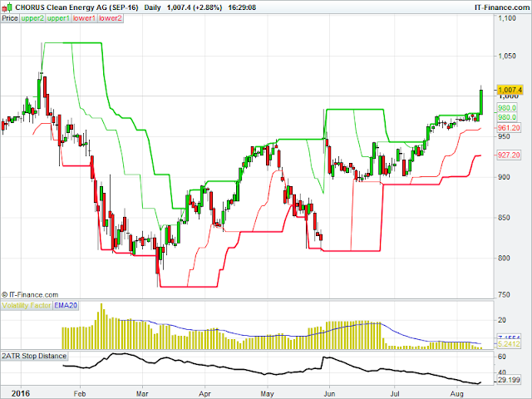
Task: Select the EMA20 indicator label
Action: tap(66, 305)
